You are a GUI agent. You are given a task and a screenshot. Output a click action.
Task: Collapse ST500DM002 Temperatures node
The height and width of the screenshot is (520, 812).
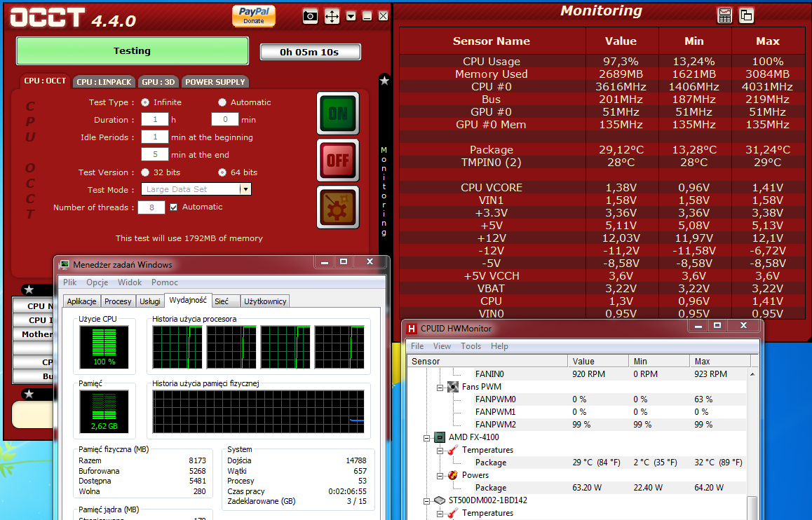tap(440, 514)
